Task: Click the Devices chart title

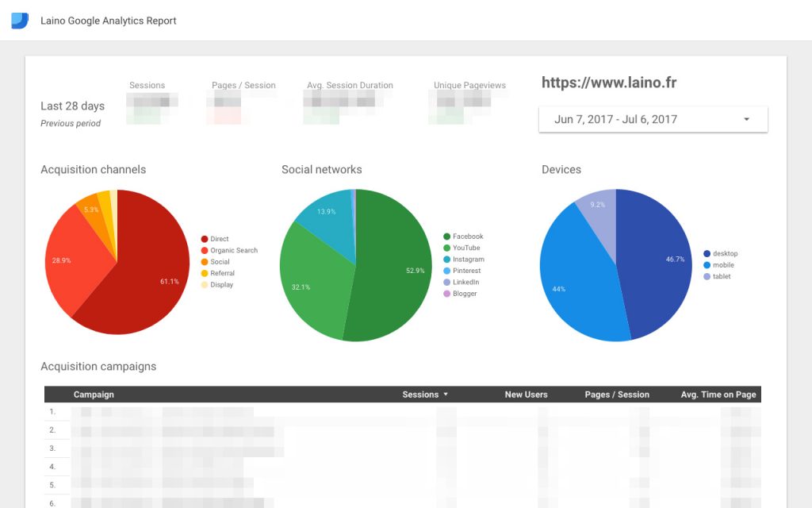Action: [x=561, y=170]
